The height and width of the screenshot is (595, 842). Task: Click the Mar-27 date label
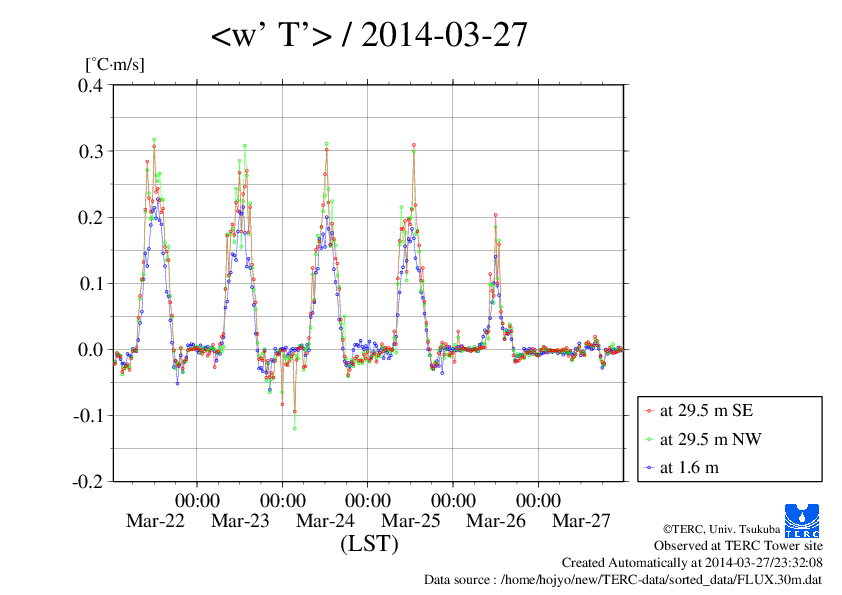click(582, 520)
